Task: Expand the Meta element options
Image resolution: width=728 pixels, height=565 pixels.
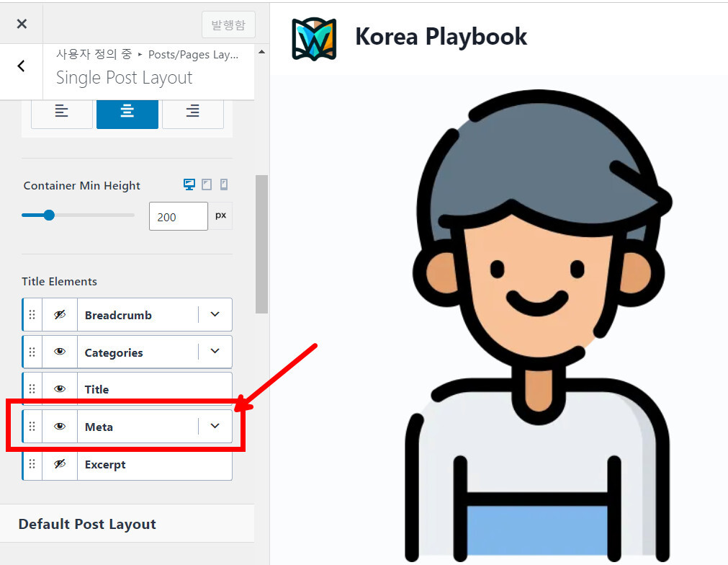Action: point(215,427)
